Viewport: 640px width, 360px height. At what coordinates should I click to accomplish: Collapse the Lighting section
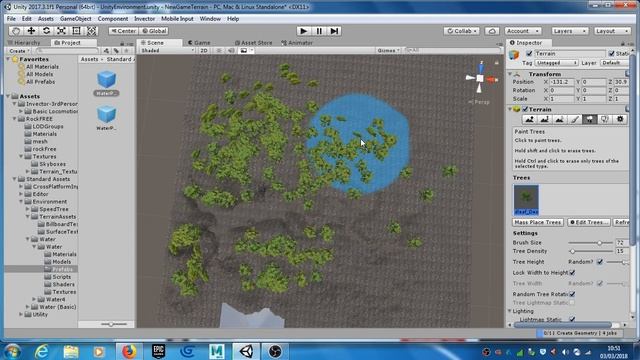click(510, 311)
